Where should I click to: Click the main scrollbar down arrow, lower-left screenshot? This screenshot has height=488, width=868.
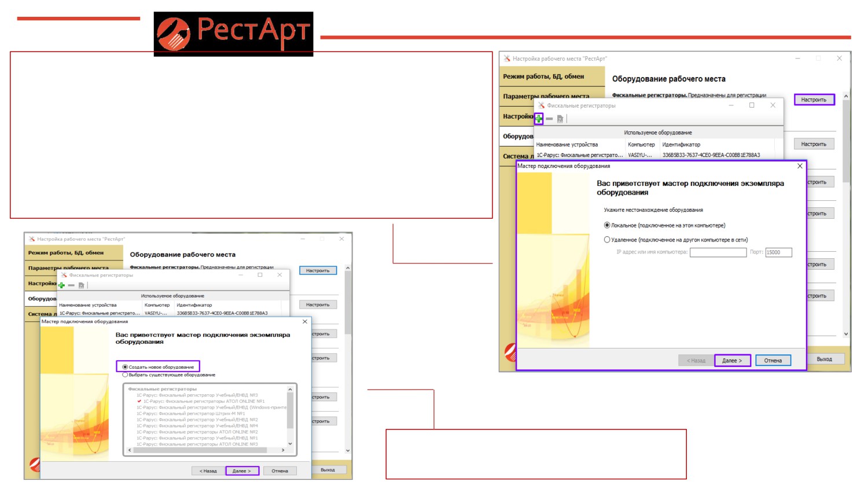pos(348,450)
